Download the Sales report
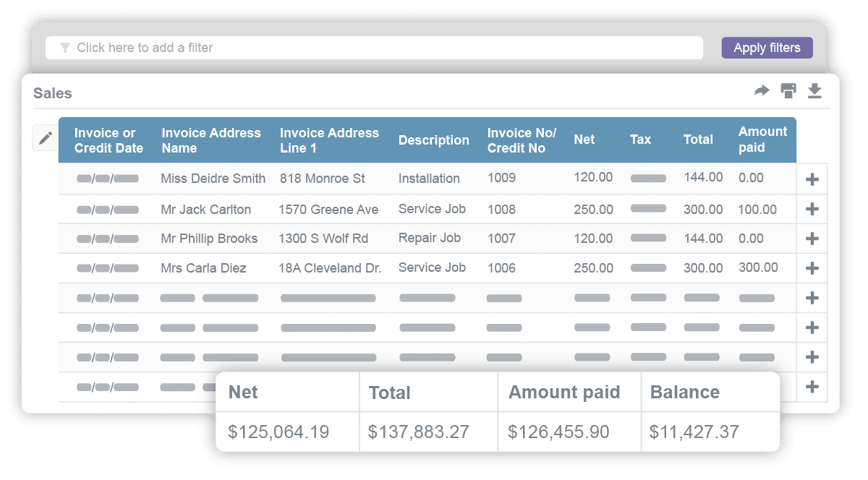868x480 pixels. (x=814, y=90)
